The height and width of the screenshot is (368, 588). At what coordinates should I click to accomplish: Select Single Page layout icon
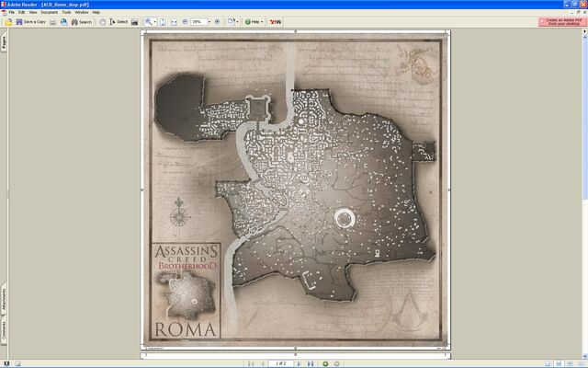pos(548,363)
